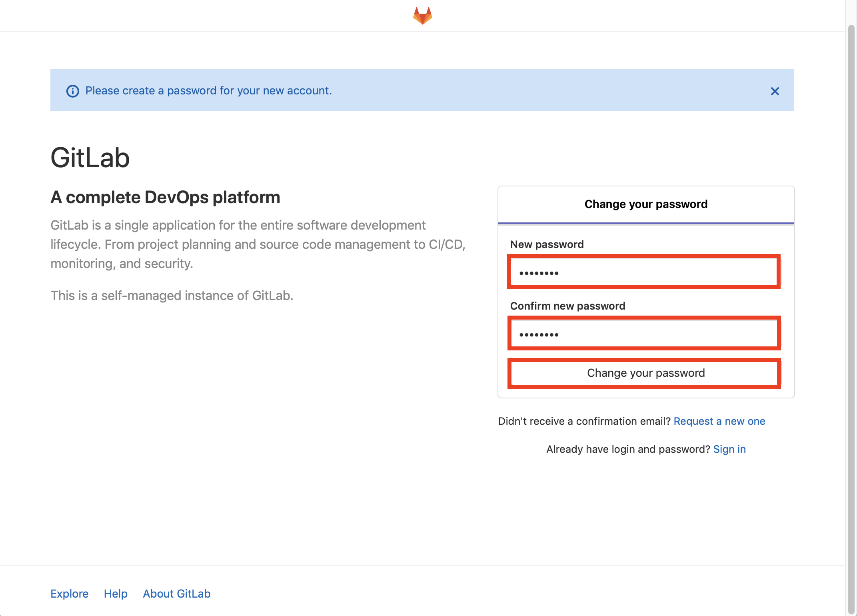Click the info icon in the banner

[x=72, y=91]
